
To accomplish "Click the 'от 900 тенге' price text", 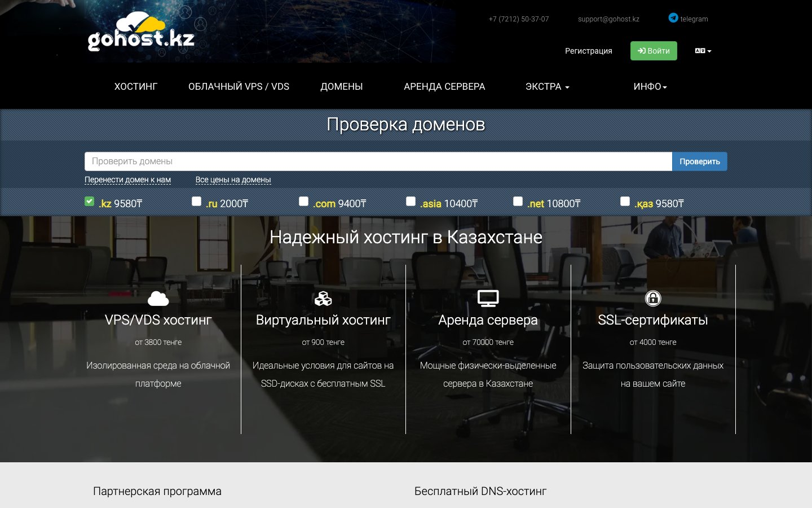I will point(323,342).
